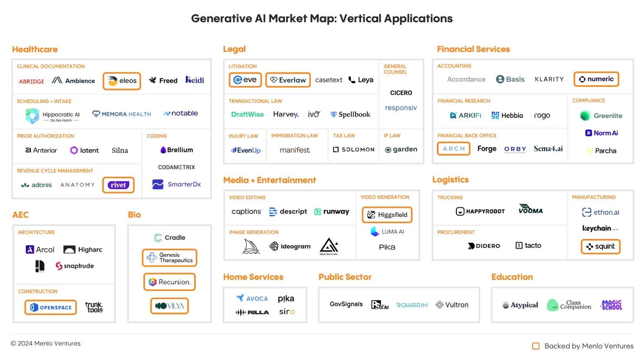Click the Brellium logo under Coding
The height and width of the screenshot is (356, 644).
(177, 150)
